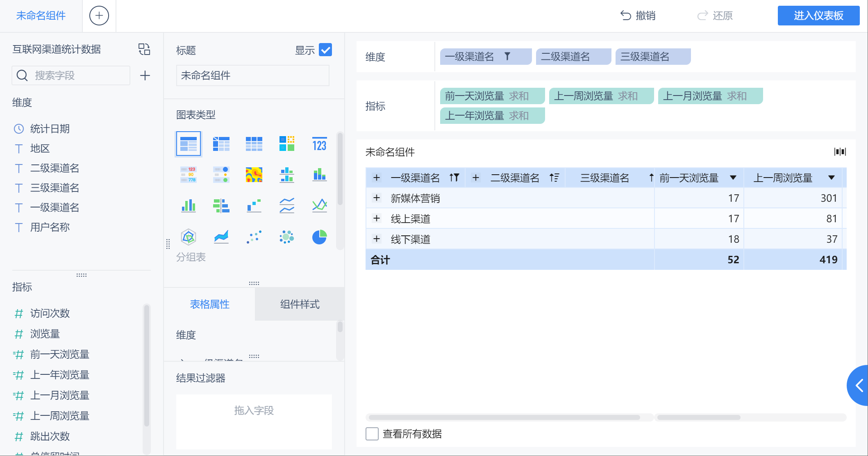Screen dimensions: 868x456
Task: Click the add component circle-plus icon
Action: pyautogui.click(x=99, y=16)
